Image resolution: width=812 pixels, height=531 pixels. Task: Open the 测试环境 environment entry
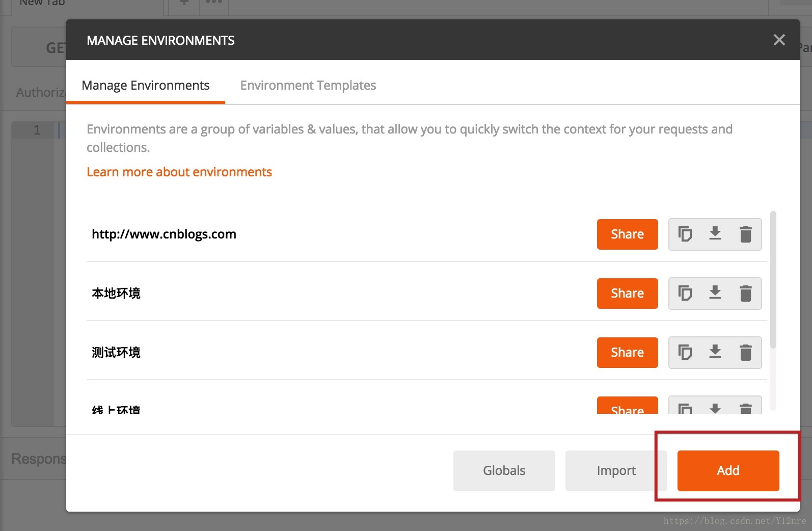click(x=116, y=353)
